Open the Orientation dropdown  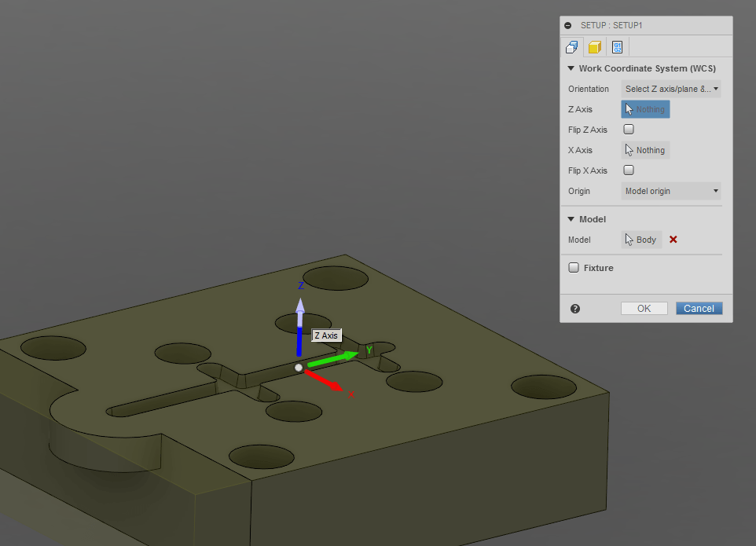pyautogui.click(x=670, y=88)
